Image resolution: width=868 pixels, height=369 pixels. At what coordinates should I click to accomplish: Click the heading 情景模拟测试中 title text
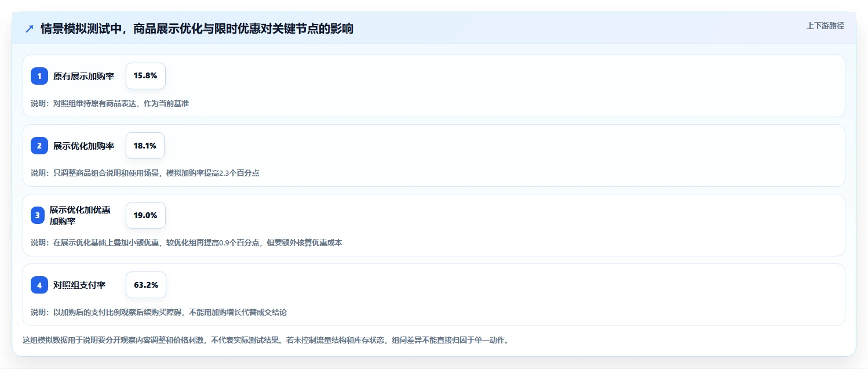pos(197,29)
